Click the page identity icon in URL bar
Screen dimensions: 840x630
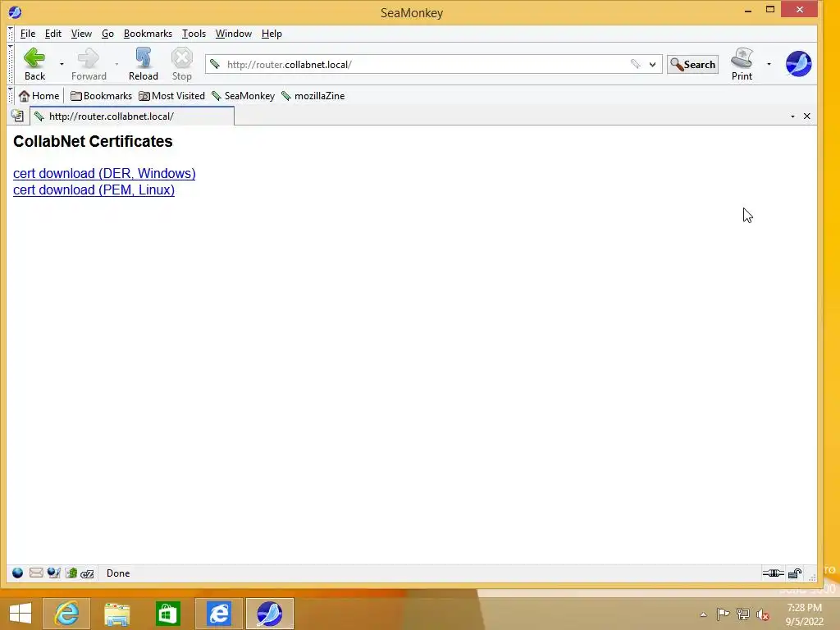215,64
